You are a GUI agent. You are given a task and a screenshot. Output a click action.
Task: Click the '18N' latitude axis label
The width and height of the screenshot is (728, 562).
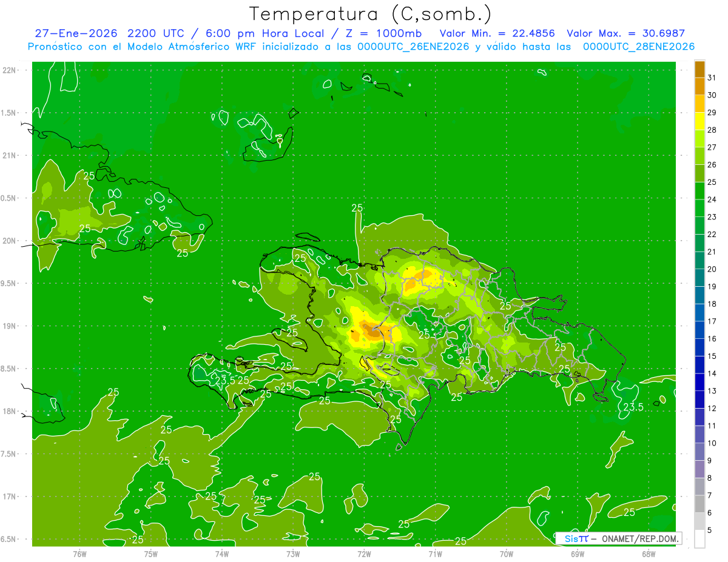[x=9, y=412]
